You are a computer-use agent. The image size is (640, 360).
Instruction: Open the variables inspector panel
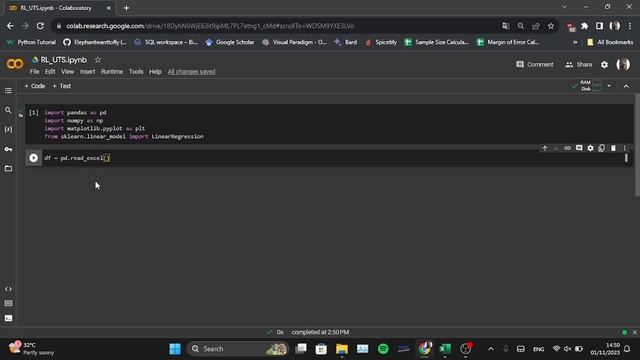point(8,129)
